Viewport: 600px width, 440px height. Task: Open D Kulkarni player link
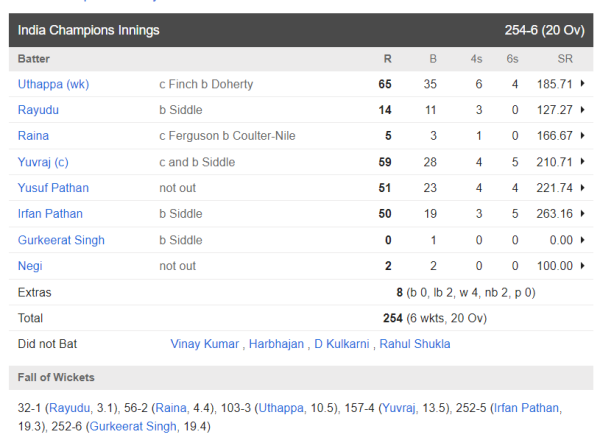pos(342,344)
